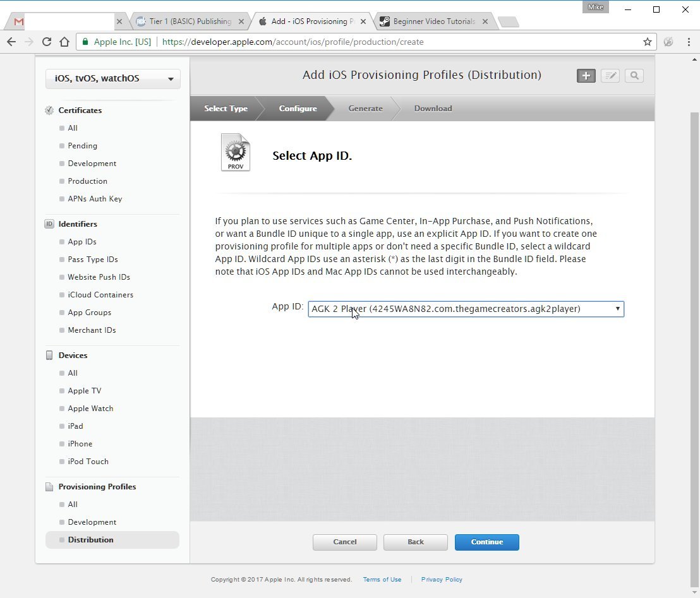The image size is (700, 598).
Task: Click the Back button
Action: pos(415,542)
